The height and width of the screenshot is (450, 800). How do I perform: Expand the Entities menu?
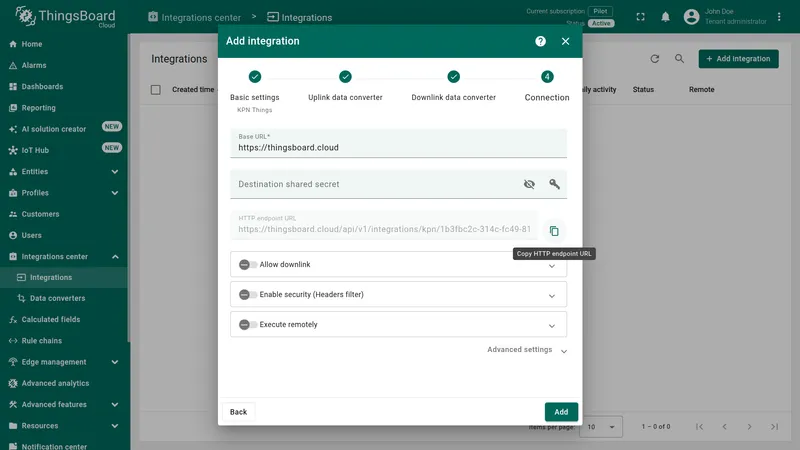tap(64, 172)
